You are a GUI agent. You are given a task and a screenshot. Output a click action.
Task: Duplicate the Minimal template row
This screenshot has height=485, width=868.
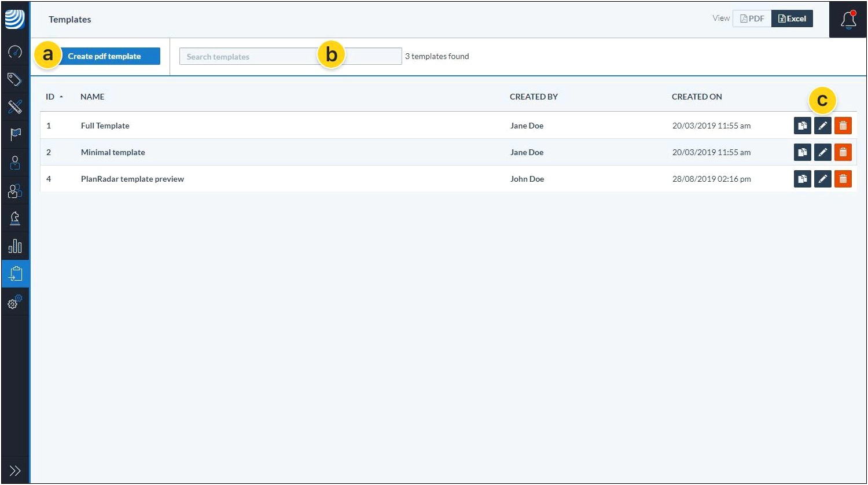(803, 152)
